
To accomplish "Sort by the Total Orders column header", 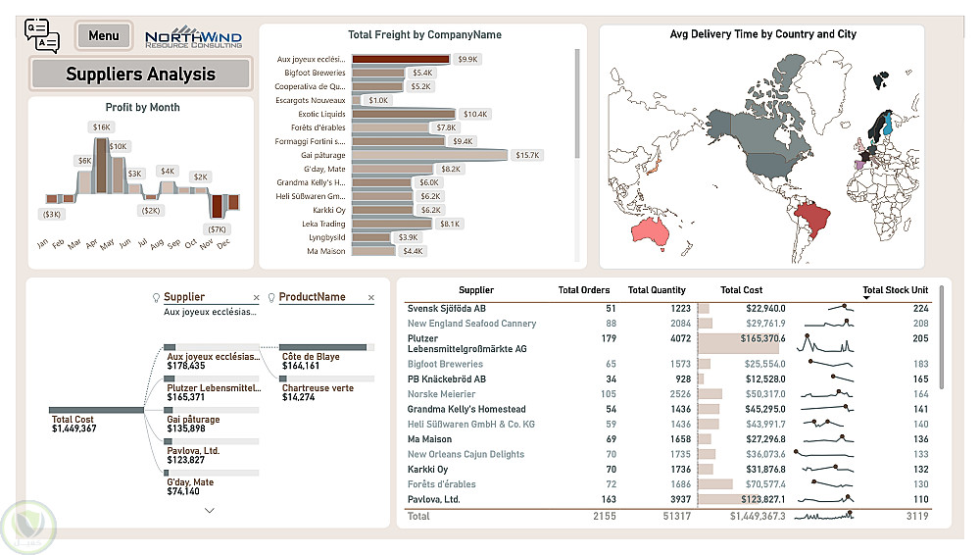I will pos(584,289).
